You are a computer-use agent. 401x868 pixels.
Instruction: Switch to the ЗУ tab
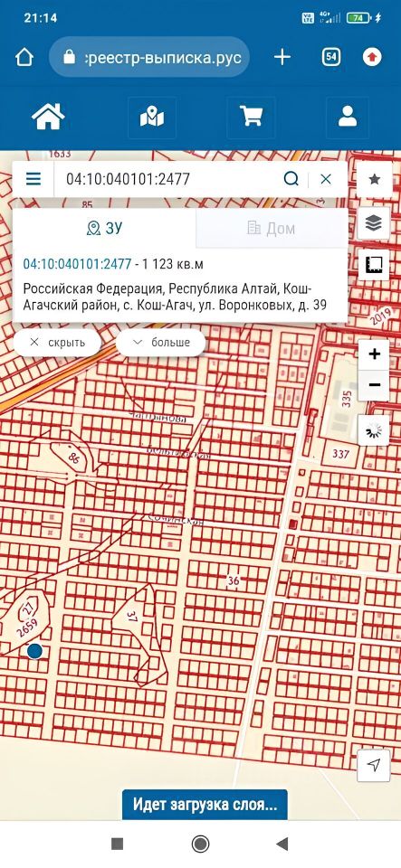104,228
